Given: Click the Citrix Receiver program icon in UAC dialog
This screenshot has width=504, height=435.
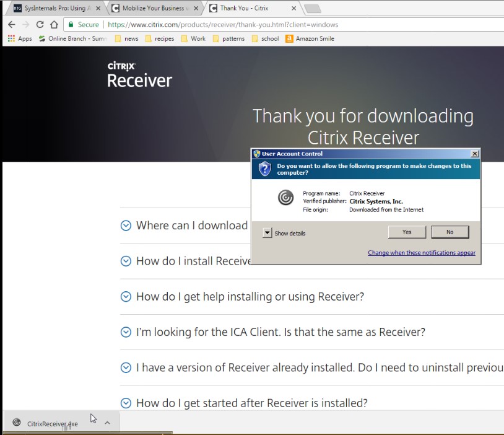Looking at the screenshot, I should [286, 197].
